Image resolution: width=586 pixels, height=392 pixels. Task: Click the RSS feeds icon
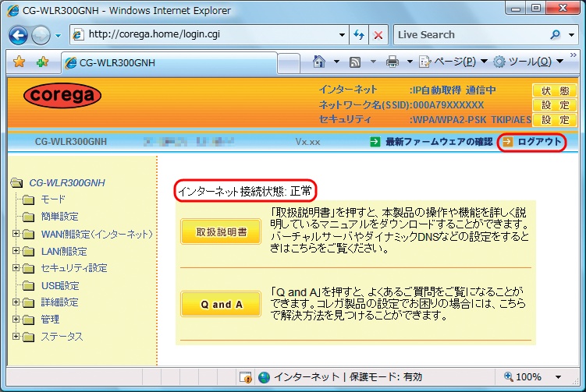[x=355, y=62]
